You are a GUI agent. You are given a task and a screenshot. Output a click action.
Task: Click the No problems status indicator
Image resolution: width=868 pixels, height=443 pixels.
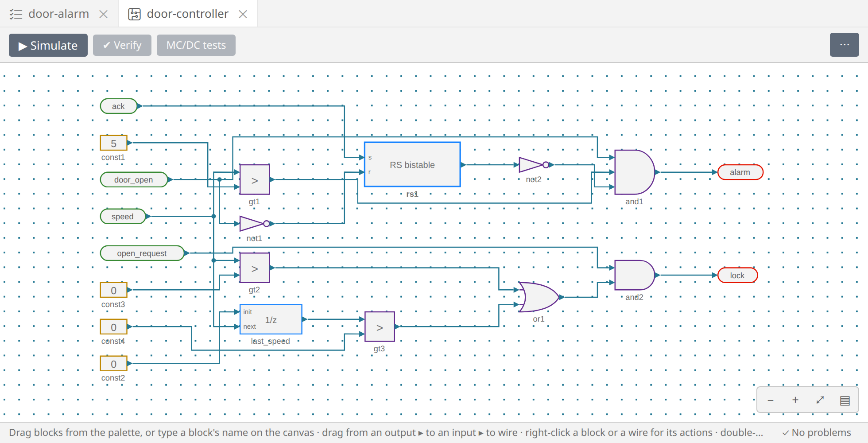(817, 432)
